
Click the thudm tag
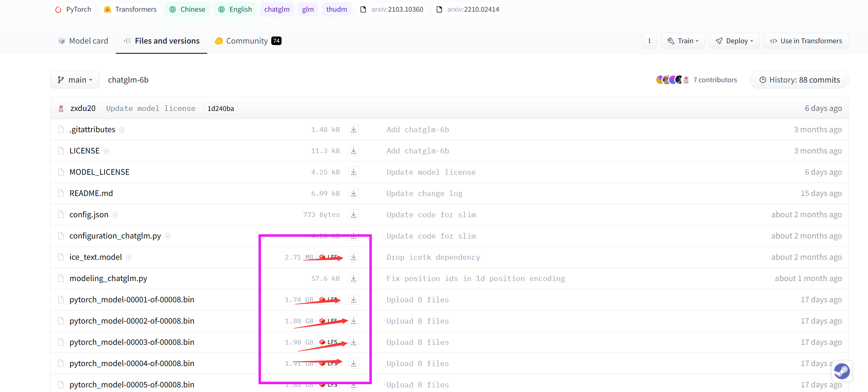click(336, 9)
